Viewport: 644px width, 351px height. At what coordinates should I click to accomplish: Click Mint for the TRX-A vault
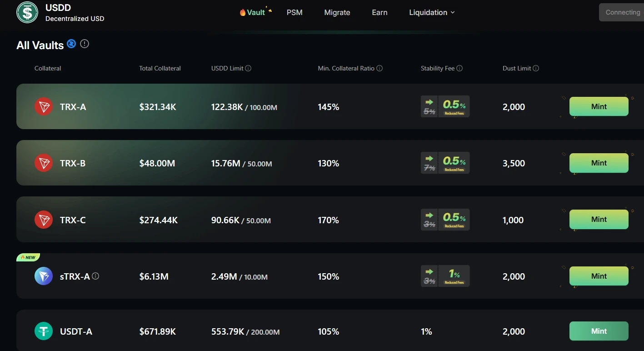point(599,106)
